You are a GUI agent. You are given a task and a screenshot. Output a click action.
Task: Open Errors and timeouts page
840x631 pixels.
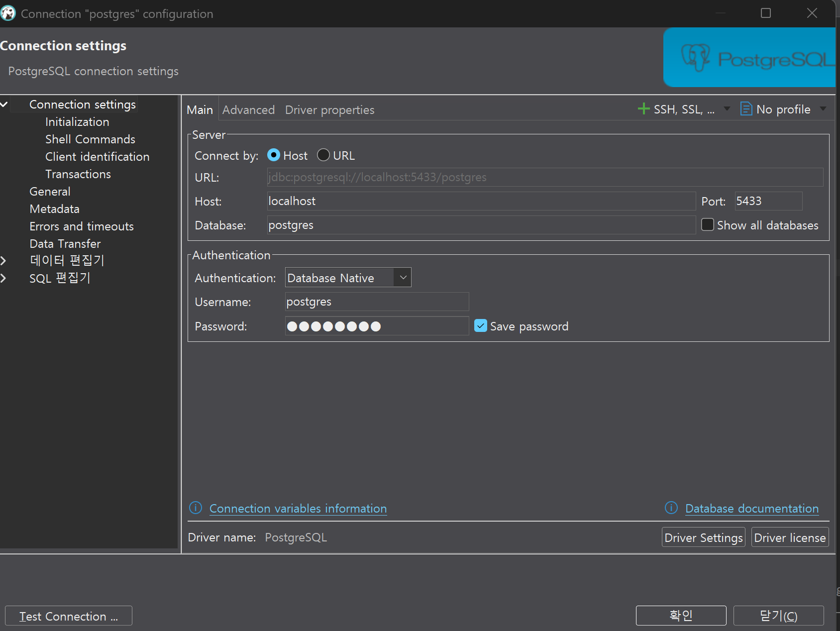[82, 226]
